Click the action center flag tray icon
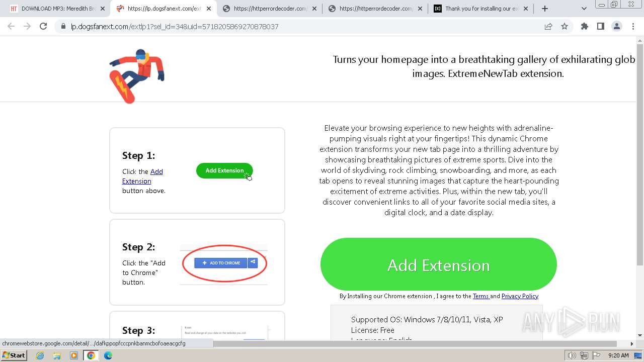 (x=597, y=355)
